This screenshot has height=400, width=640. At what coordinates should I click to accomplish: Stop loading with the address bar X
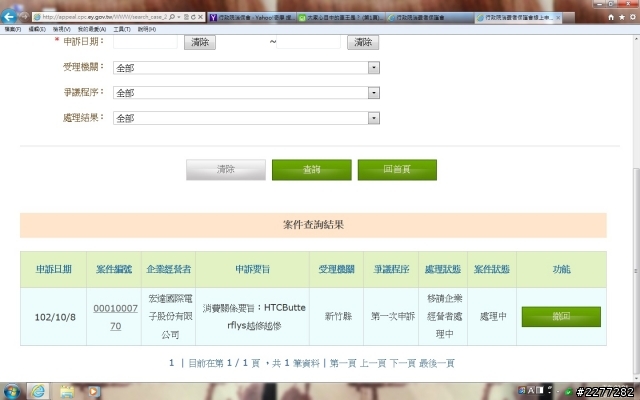point(200,17)
